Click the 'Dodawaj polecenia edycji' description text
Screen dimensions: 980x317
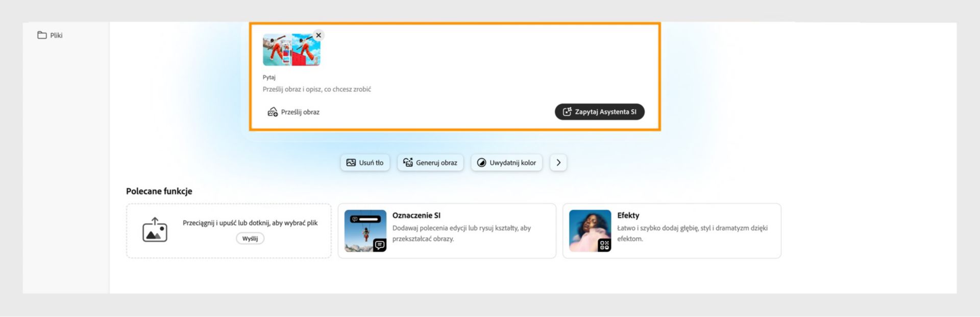click(x=461, y=233)
